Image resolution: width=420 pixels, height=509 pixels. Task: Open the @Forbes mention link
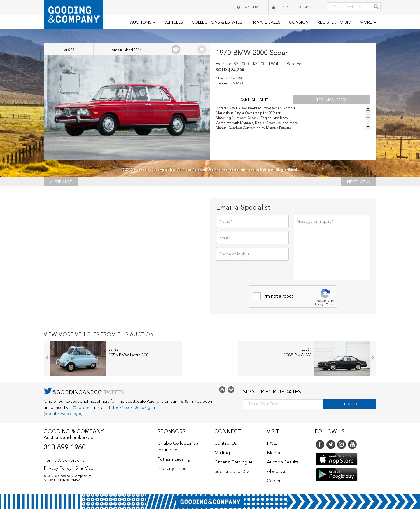[81, 407]
